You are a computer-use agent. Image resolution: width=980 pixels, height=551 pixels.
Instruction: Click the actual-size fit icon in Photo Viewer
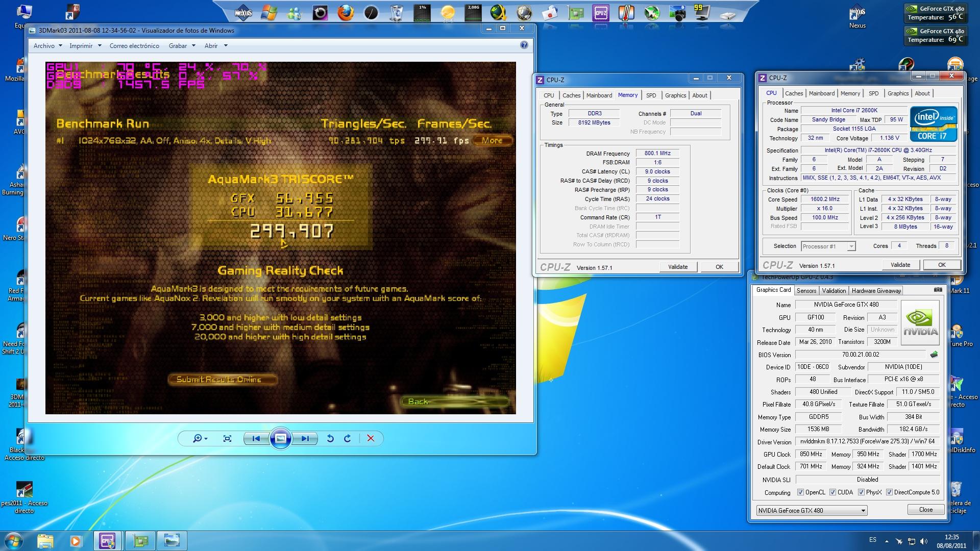pos(227,438)
